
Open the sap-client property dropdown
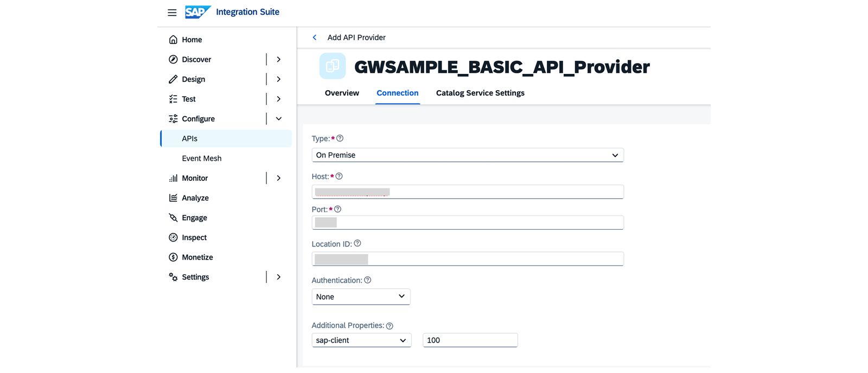coord(361,340)
